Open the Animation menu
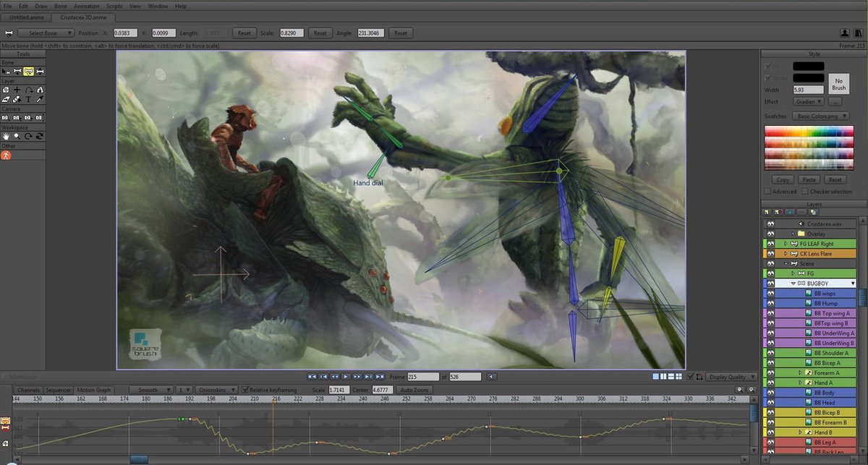868x465 pixels. 87,6
